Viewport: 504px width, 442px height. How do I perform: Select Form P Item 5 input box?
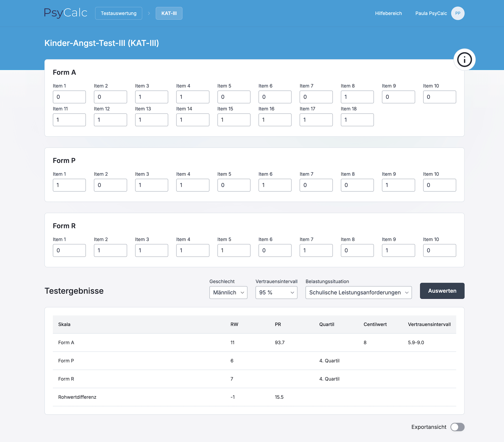click(234, 185)
